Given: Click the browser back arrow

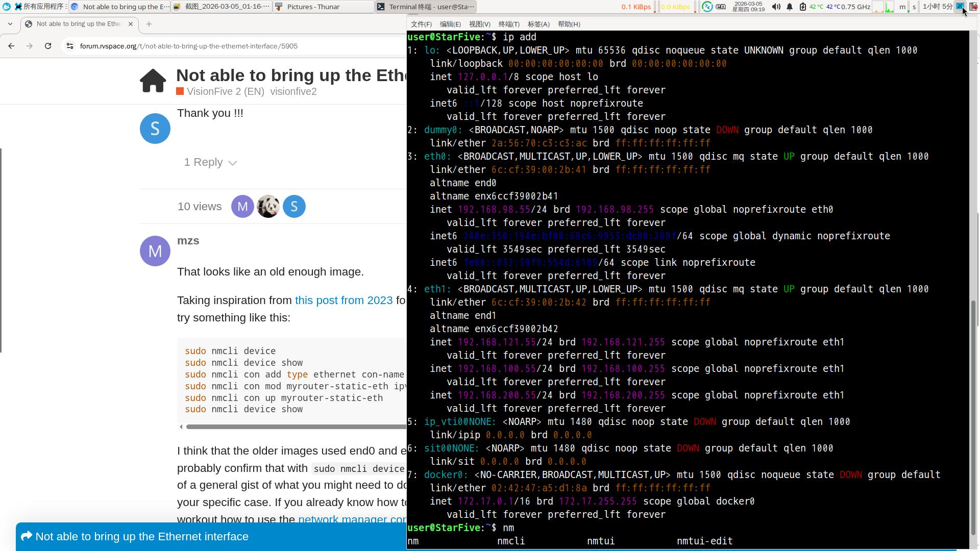Looking at the screenshot, I should click(x=11, y=46).
